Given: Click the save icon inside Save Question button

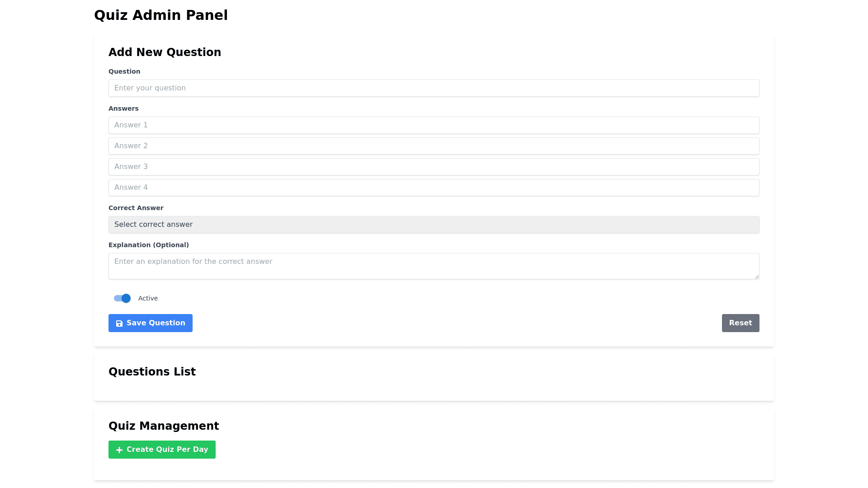Looking at the screenshot, I should [119, 323].
